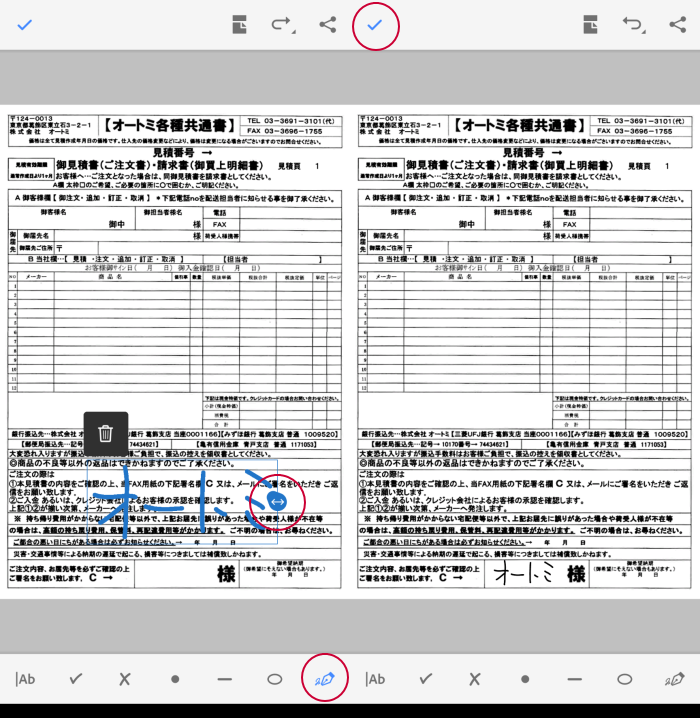Open the form pages icon on the right screen

click(590, 24)
